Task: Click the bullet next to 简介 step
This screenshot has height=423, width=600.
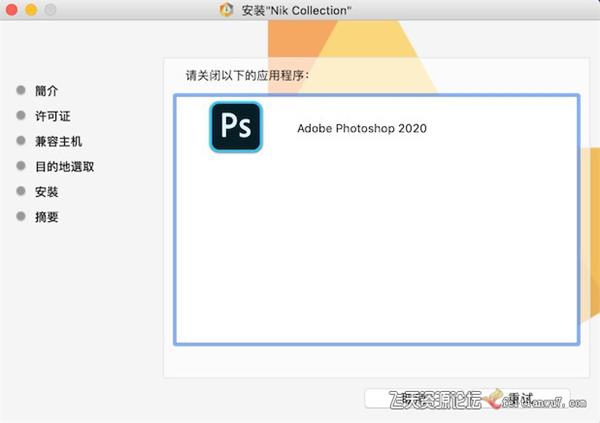Action: (21, 91)
